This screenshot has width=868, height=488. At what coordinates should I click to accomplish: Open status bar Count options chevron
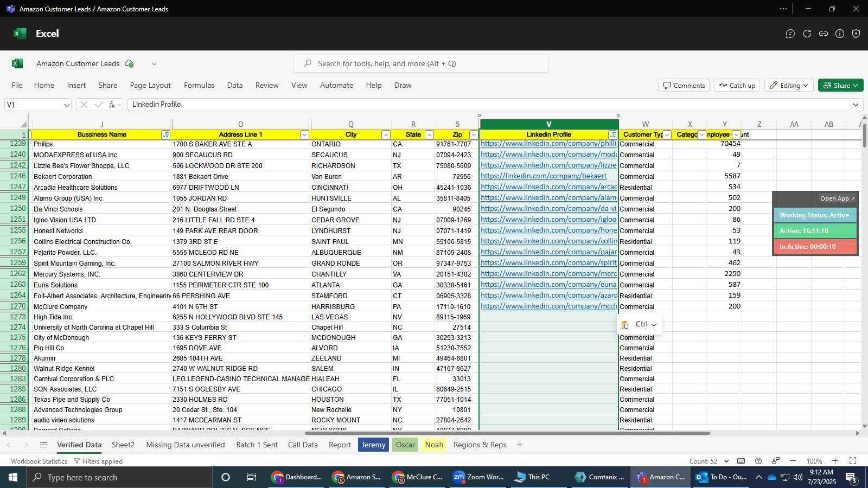point(726,461)
